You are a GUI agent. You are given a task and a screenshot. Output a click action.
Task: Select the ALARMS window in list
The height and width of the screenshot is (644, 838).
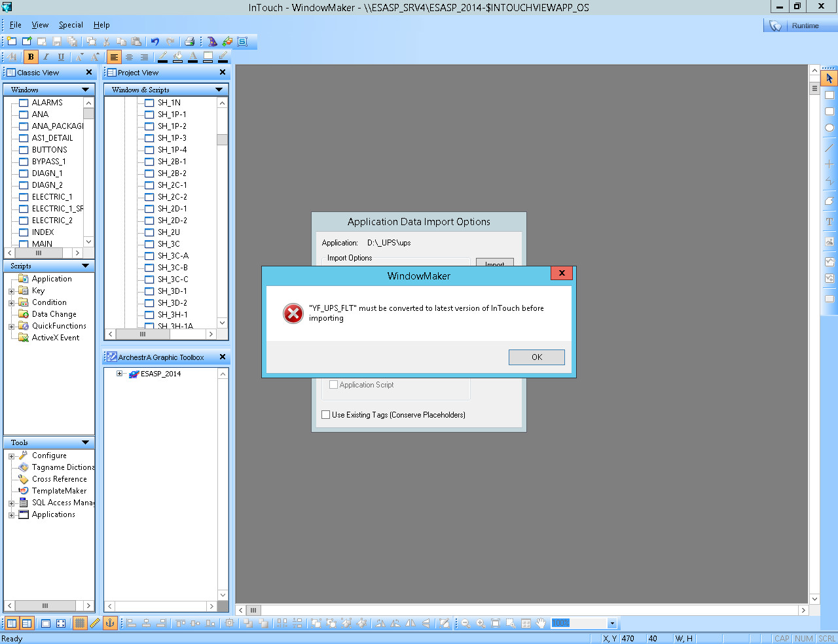47,103
